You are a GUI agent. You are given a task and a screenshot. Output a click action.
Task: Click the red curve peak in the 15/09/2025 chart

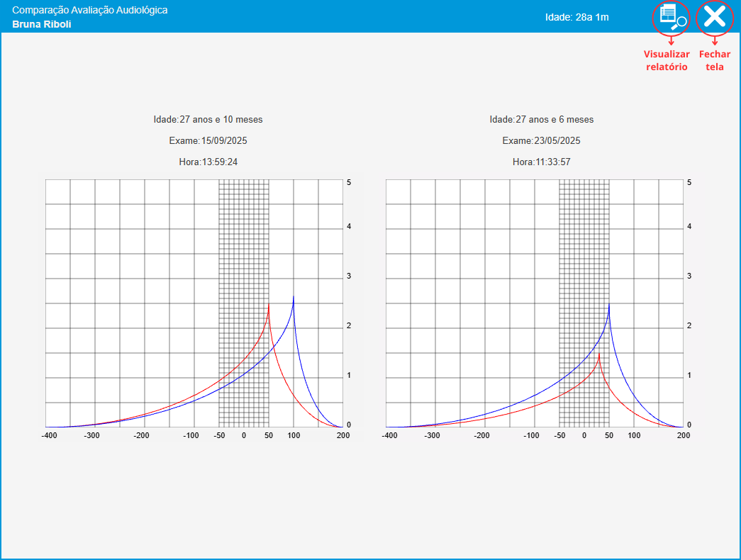[x=269, y=306]
